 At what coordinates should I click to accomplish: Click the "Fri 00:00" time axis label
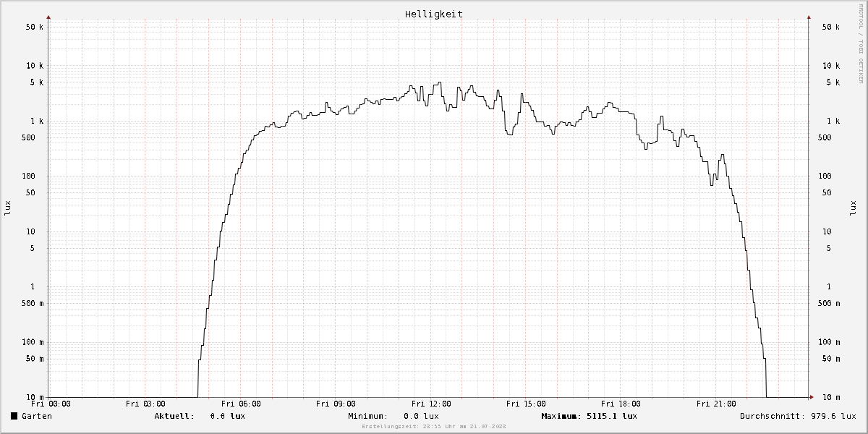point(51,404)
